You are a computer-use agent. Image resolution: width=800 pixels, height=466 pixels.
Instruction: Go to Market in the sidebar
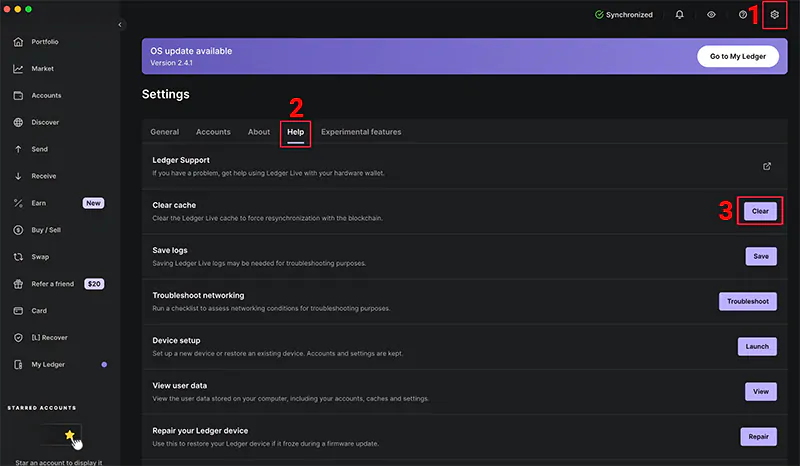(x=43, y=69)
